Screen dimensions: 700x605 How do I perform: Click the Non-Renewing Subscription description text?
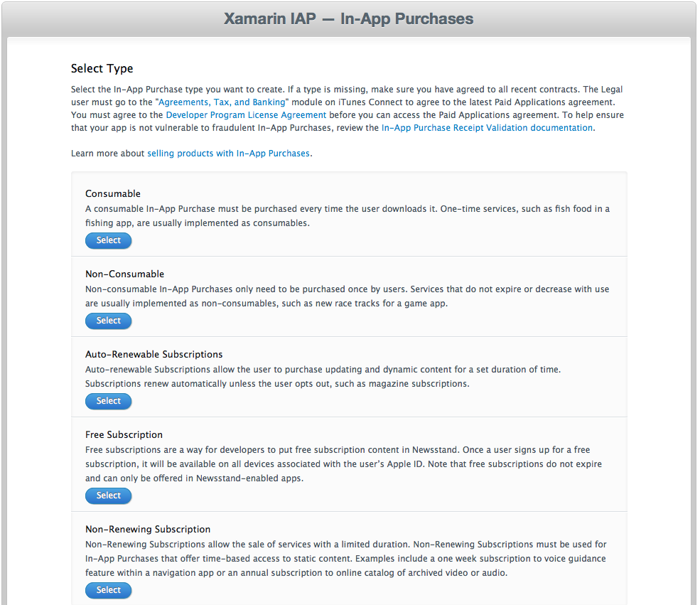pyautogui.click(x=346, y=559)
